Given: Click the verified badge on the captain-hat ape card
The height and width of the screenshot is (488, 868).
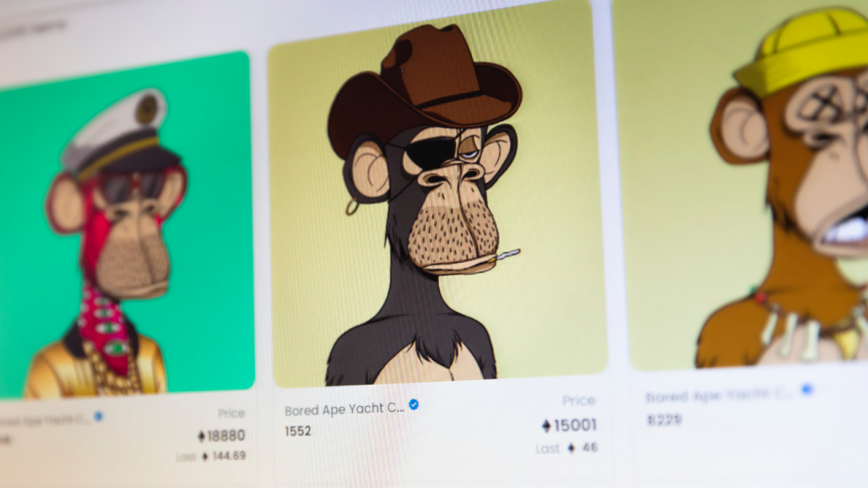Looking at the screenshot, I should tap(98, 416).
